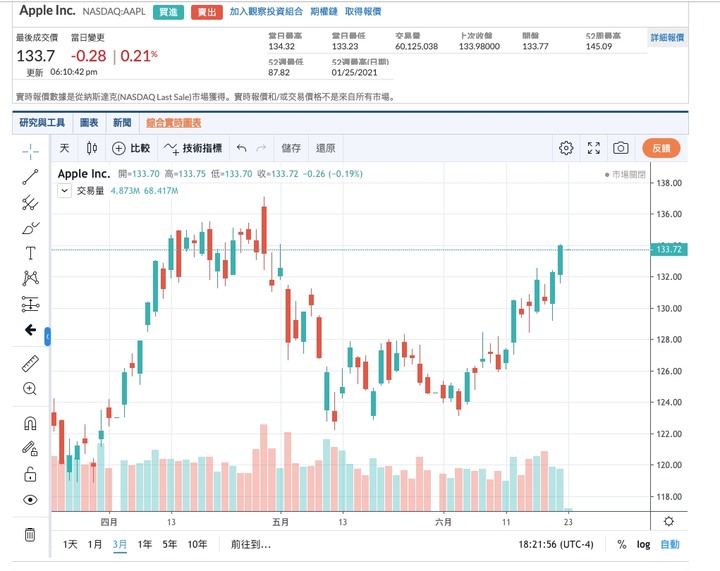This screenshot has height=571, width=720.
Task: Open the 天 time interval dropdown
Action: tap(64, 148)
